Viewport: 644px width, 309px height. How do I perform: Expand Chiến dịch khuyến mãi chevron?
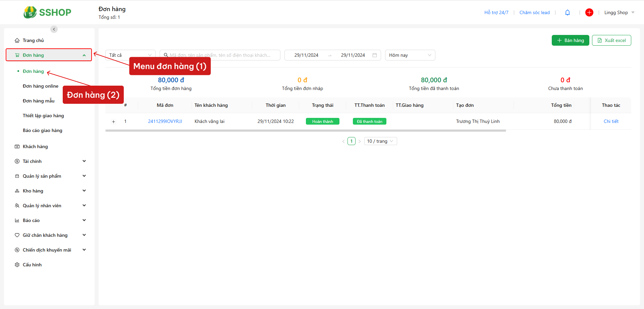click(84, 250)
